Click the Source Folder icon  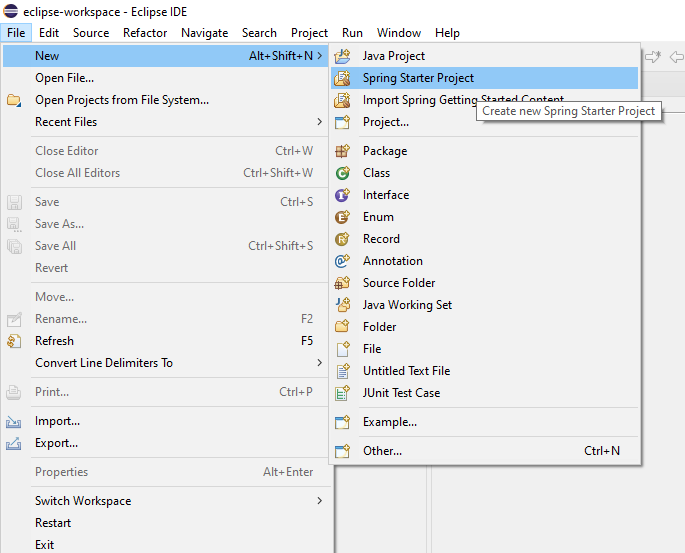(342, 283)
